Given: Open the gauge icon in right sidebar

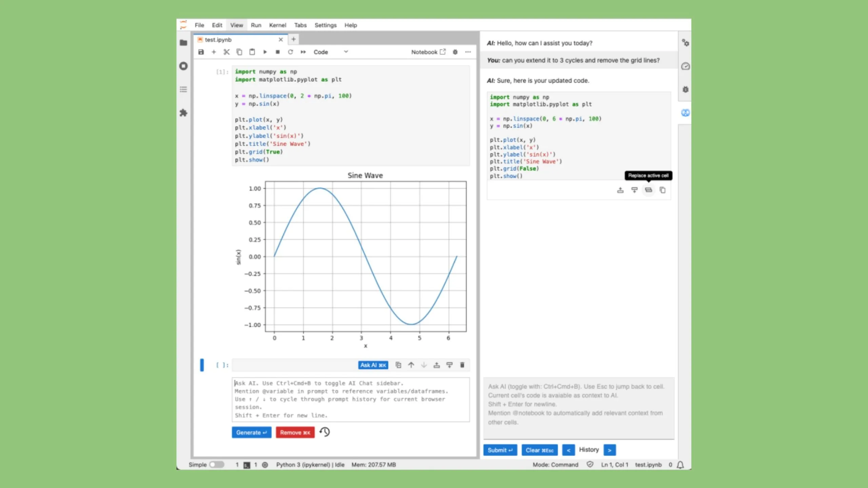Looking at the screenshot, I should (x=685, y=66).
